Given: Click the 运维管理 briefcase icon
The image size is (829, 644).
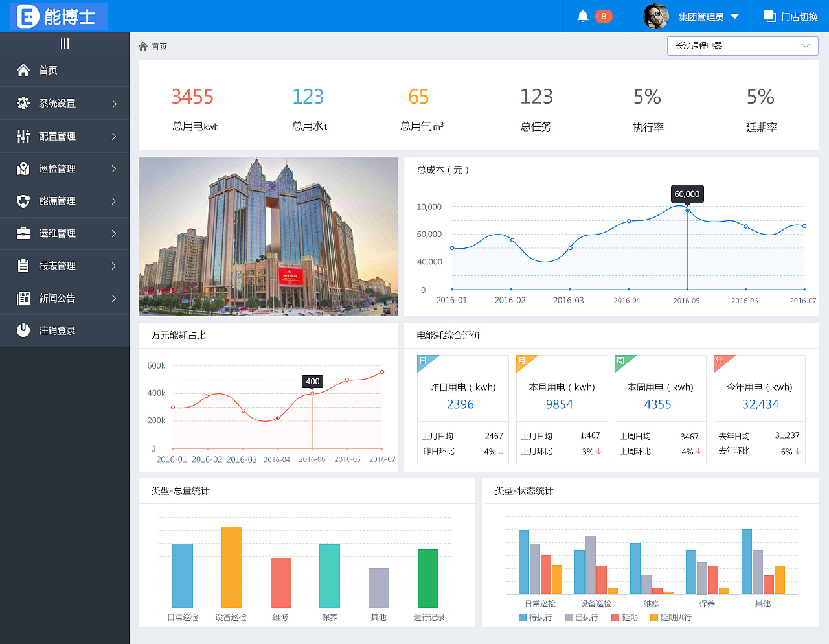Looking at the screenshot, I should tap(23, 233).
